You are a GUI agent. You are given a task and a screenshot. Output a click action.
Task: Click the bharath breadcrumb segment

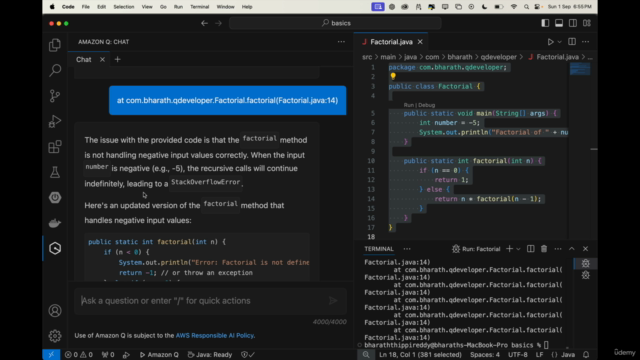(x=460, y=57)
